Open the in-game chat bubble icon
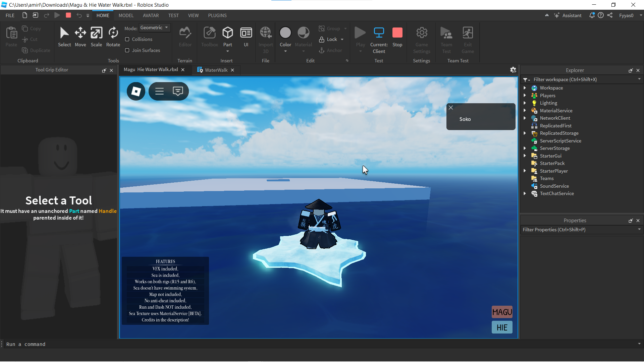This screenshot has height=362, width=644. click(178, 91)
